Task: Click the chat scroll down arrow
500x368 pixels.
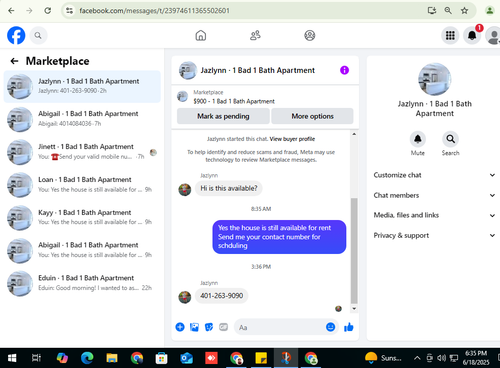Action: pos(354,309)
